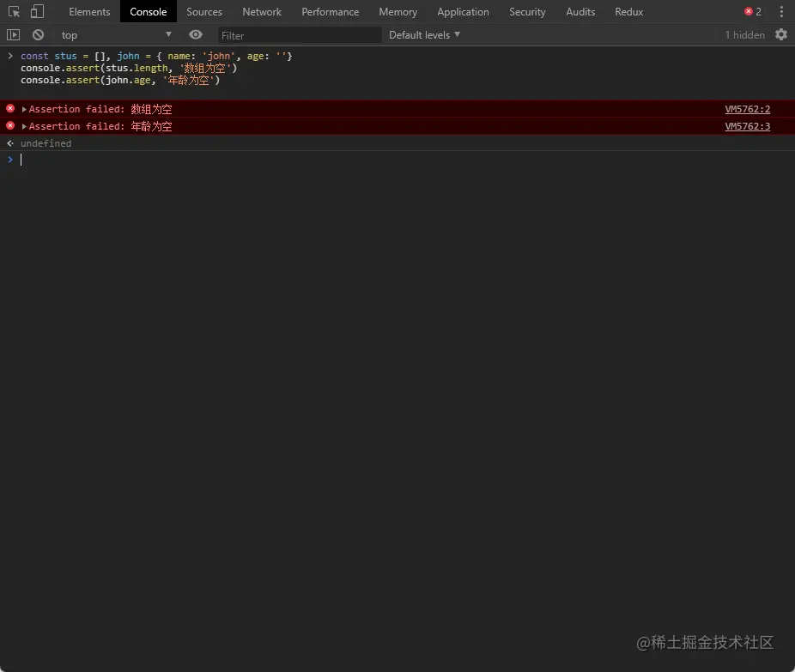Open the top execution context dropdown
The height and width of the screenshot is (672, 795).
coord(116,35)
